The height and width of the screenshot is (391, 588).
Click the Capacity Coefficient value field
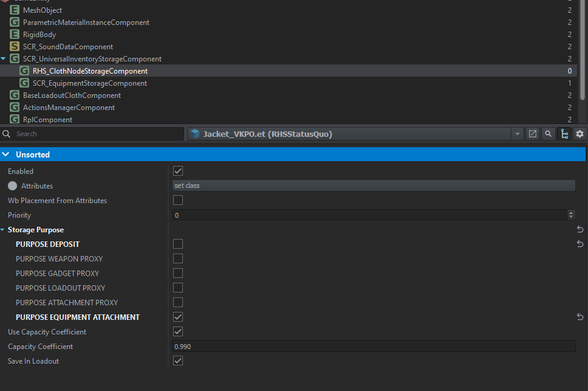(x=374, y=347)
